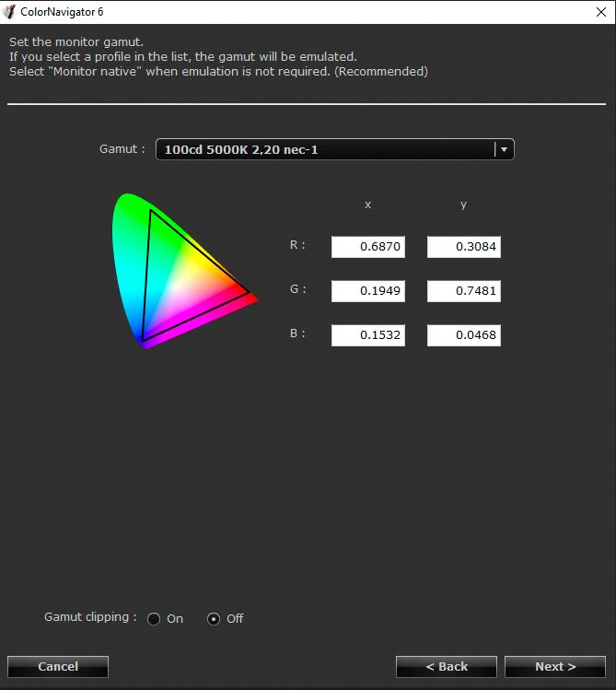Select Gamut clipping Off option
The image size is (616, 690).
click(214, 619)
